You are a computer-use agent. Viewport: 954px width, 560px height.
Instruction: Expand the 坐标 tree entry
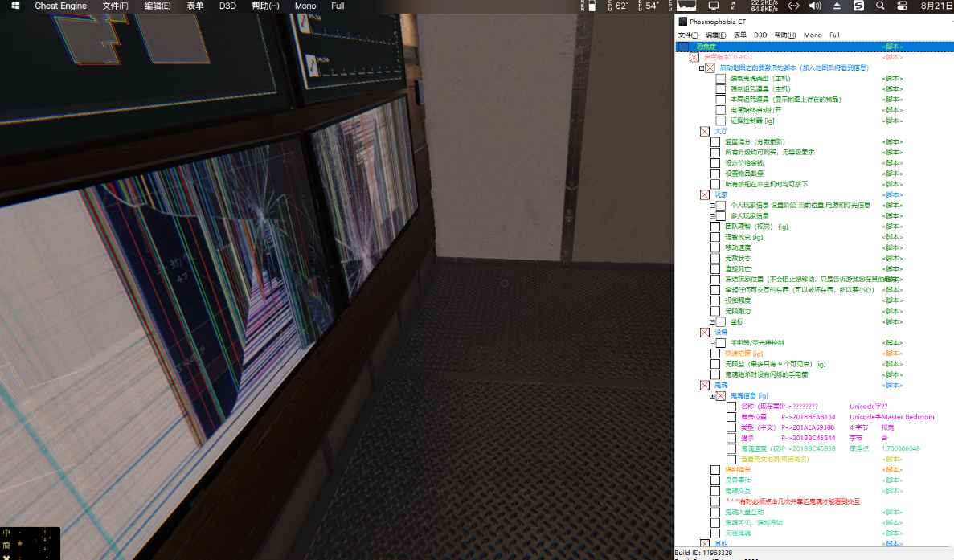coord(713,322)
